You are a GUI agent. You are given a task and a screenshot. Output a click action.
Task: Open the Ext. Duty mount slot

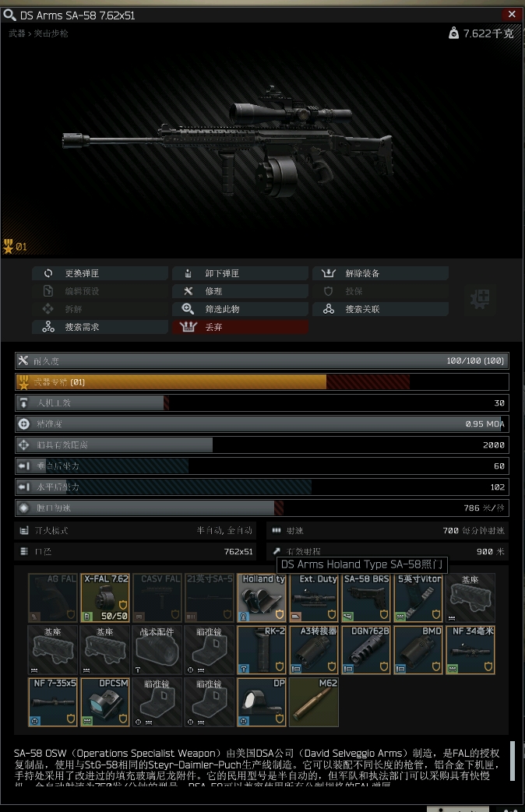tap(314, 598)
